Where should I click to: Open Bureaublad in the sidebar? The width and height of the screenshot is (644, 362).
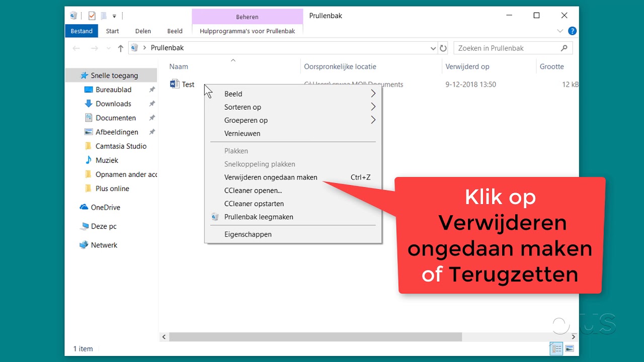pos(108,89)
